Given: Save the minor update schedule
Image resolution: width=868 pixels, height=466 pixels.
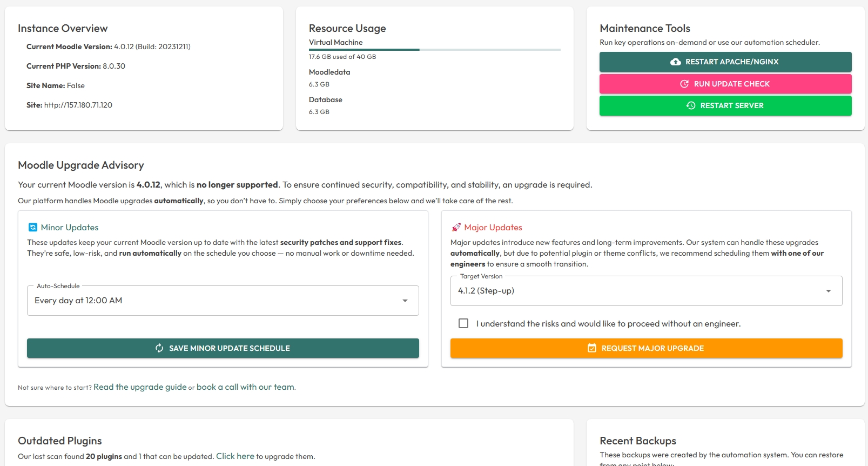Looking at the screenshot, I should tap(223, 348).
